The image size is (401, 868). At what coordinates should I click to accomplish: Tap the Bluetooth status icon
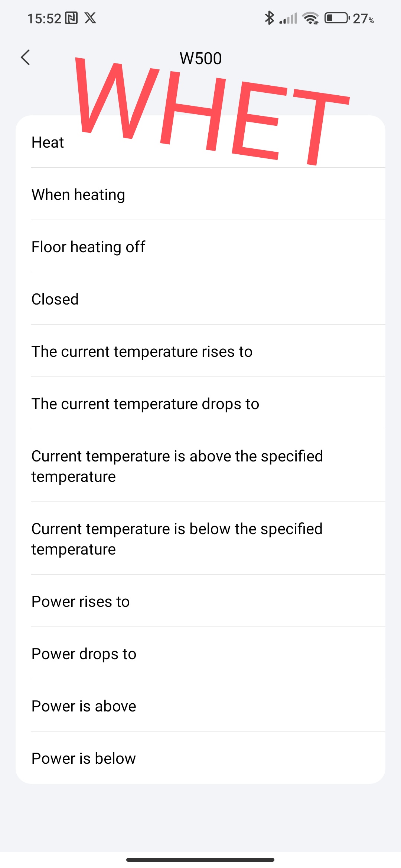269,18
